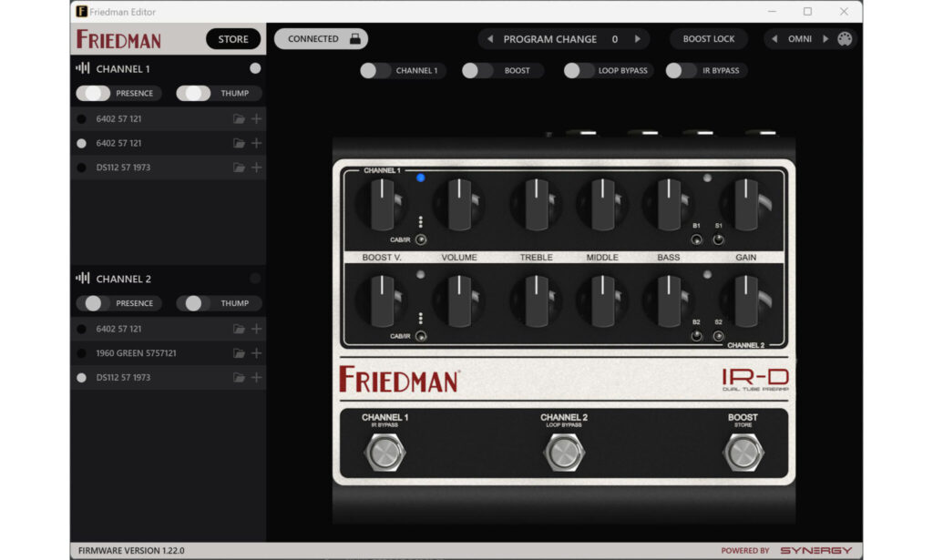Click the BOOST LOCK button
933x560 pixels.
click(708, 38)
